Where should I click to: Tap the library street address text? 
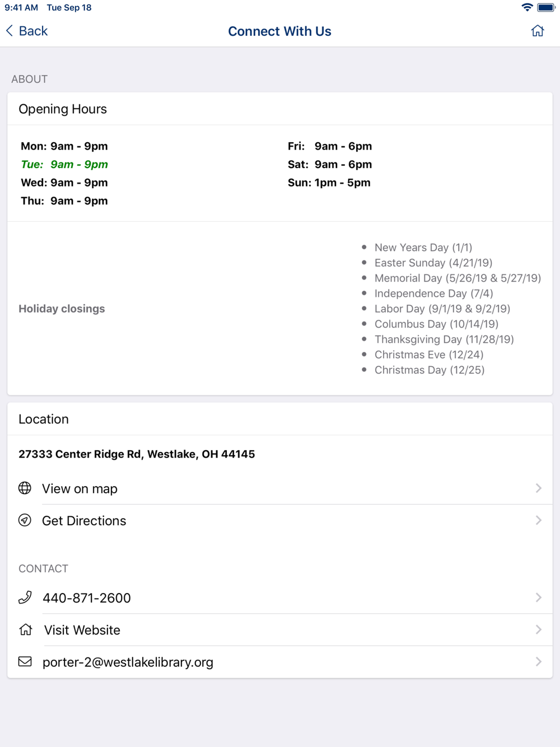(x=137, y=454)
